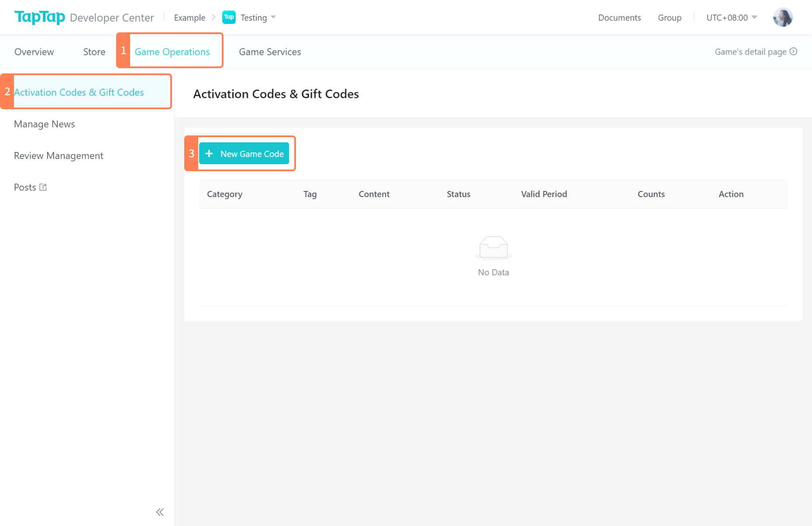The width and height of the screenshot is (812, 526).
Task: Click the arrow icon beside Game's detail page
Action: pyautogui.click(x=794, y=52)
